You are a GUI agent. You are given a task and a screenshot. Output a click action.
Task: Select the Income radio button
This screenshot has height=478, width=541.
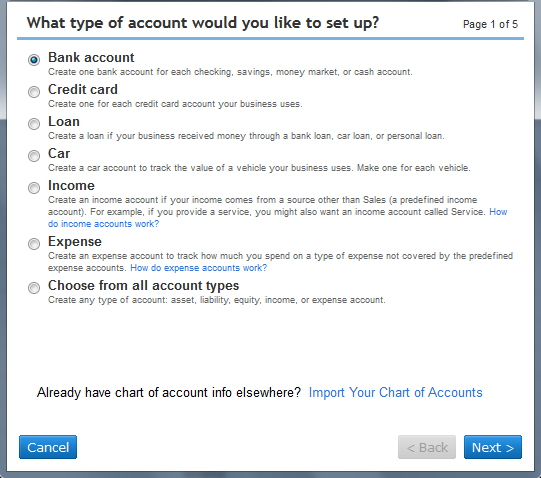(34, 188)
